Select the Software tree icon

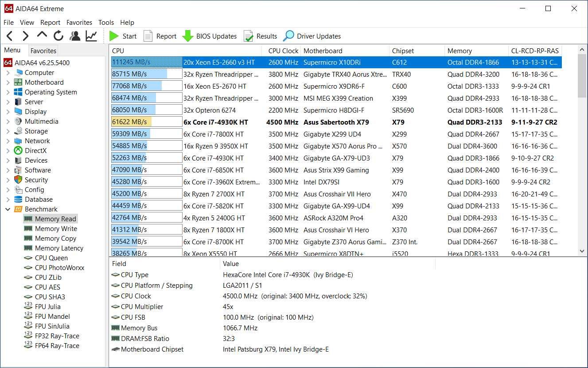pyautogui.click(x=18, y=170)
